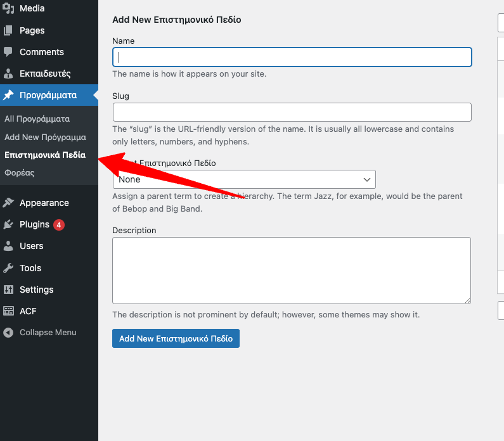This screenshot has height=441, width=504.
Task: Click the ACF grid icon
Action: coord(8,311)
